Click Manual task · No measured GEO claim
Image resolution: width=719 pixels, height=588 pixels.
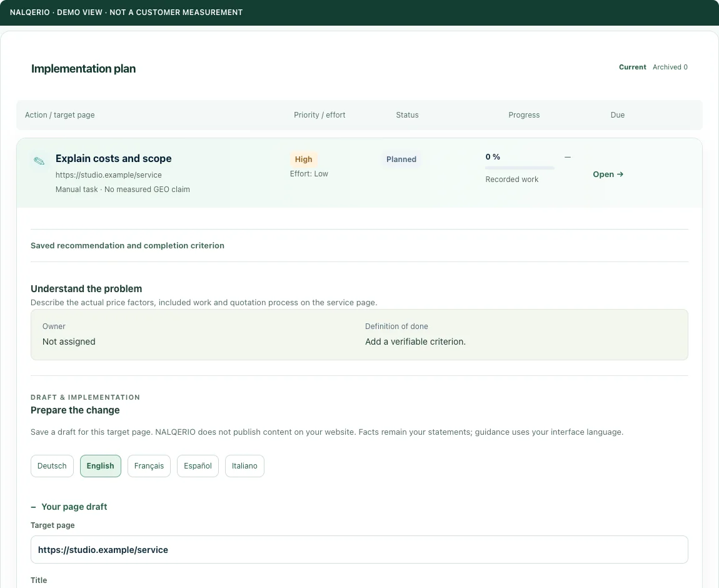coord(123,190)
